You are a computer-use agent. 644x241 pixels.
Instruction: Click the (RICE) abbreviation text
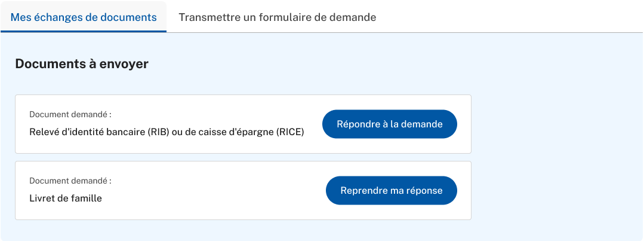click(x=291, y=132)
